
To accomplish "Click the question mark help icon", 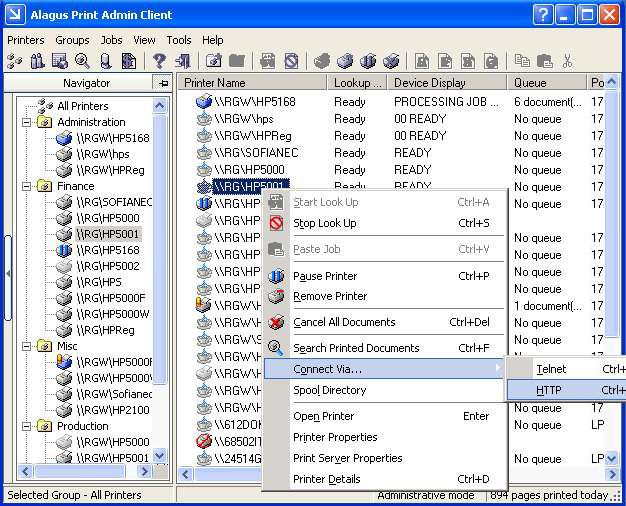I will pos(159,61).
